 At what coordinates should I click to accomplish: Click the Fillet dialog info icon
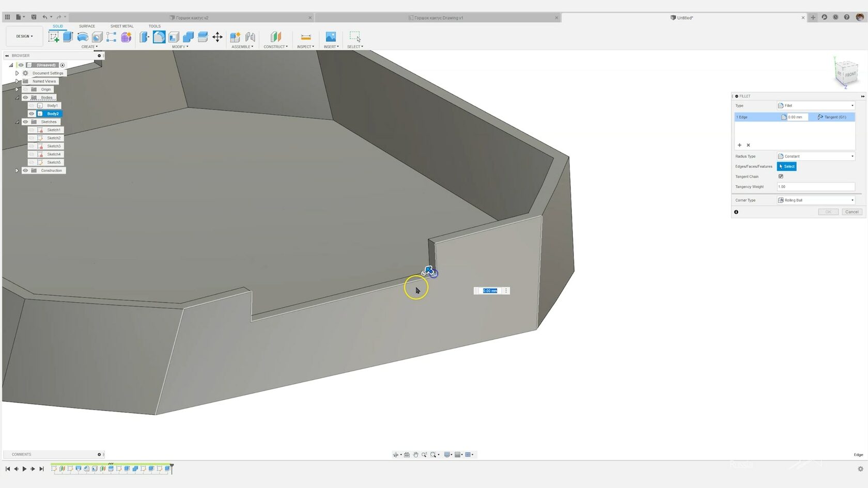tap(736, 212)
